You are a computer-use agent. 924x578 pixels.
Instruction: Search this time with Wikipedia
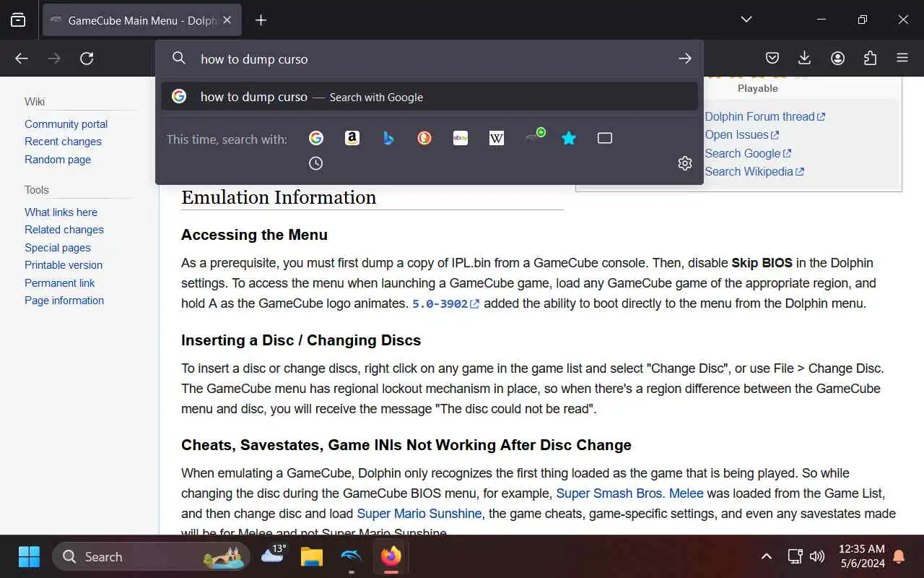point(497,138)
